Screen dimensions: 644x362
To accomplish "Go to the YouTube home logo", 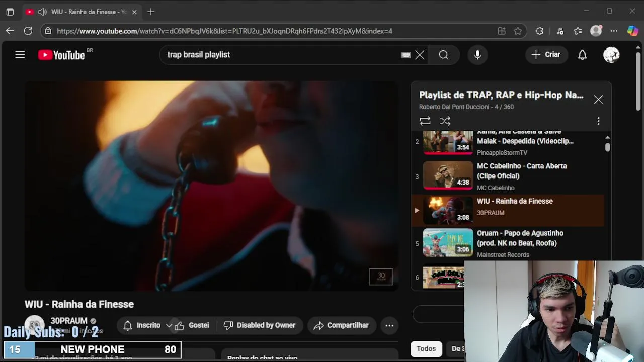I will (61, 55).
